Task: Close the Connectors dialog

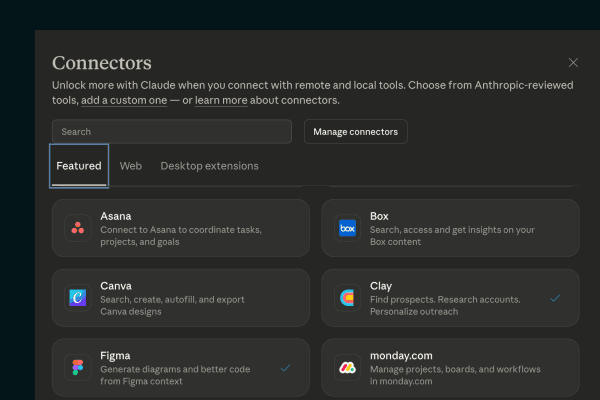Action: (x=573, y=62)
